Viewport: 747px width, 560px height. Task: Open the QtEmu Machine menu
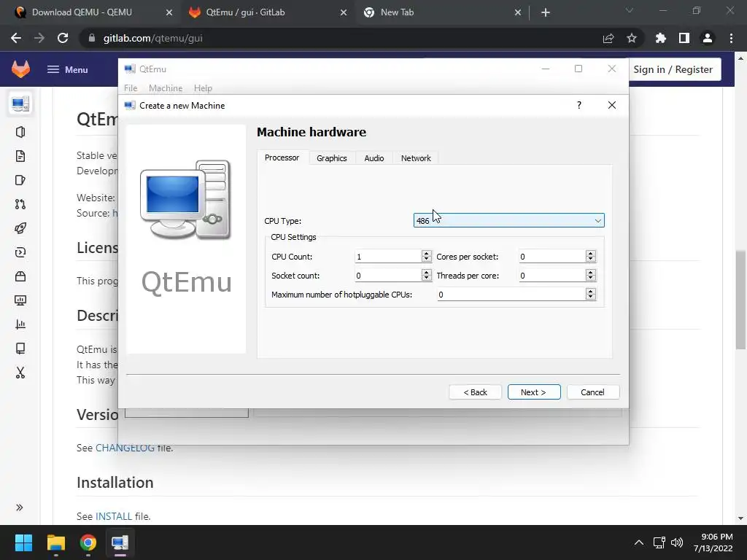(166, 88)
